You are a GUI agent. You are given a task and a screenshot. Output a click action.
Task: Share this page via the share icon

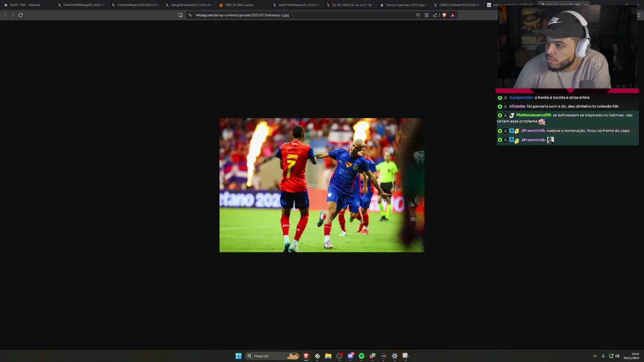pos(435,15)
